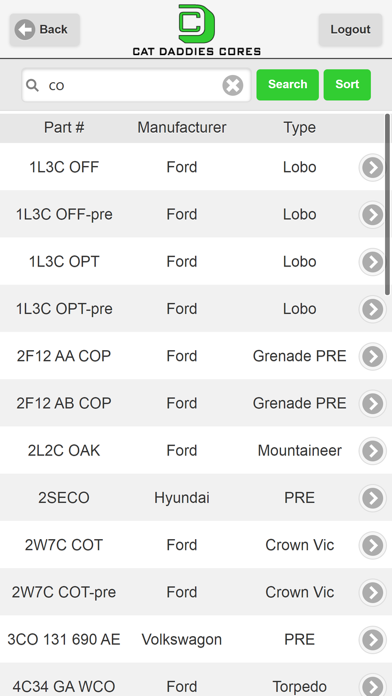
Task: Click the green Search button
Action: 287,84
